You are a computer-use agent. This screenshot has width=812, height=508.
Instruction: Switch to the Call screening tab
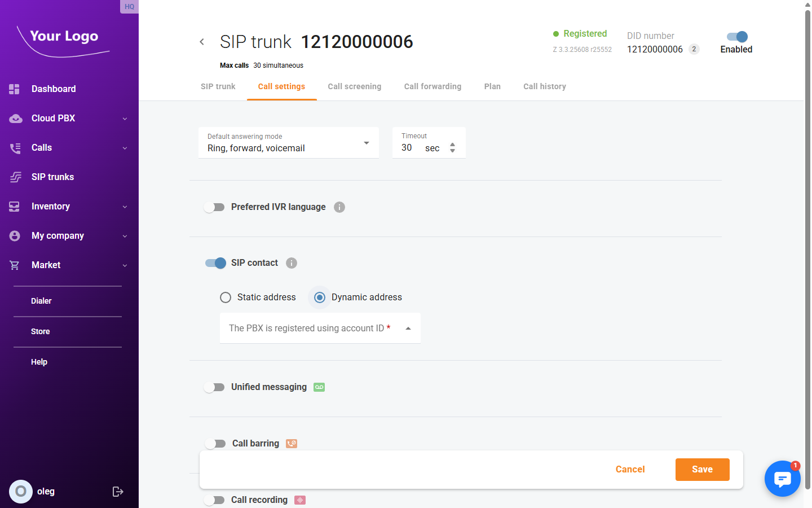354,86
